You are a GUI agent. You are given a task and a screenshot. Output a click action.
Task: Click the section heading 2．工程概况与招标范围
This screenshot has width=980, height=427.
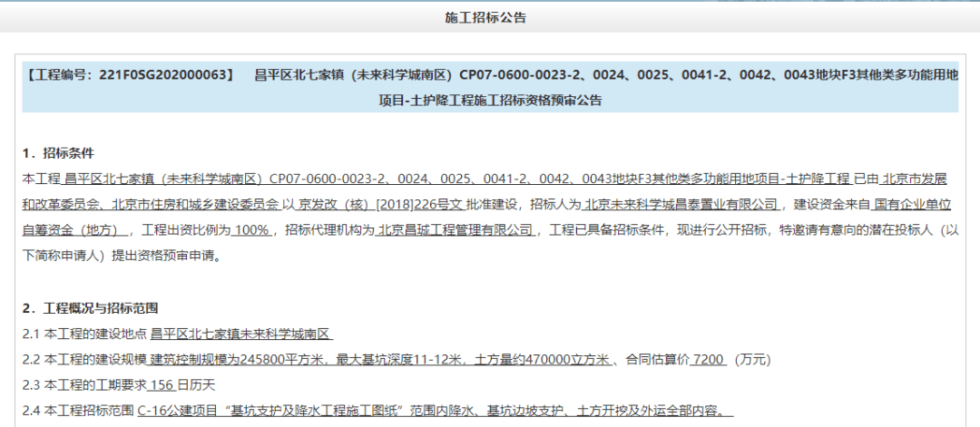coord(90,307)
